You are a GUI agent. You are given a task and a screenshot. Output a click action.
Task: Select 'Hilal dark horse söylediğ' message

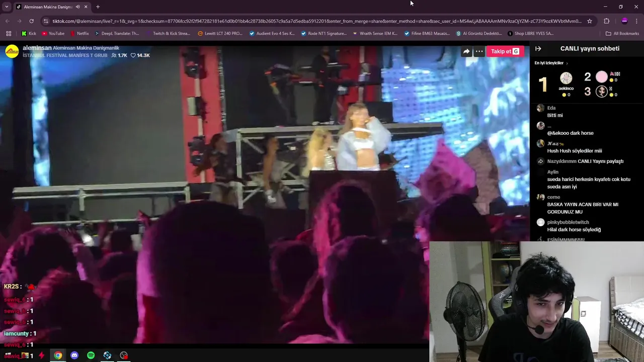pyautogui.click(x=574, y=230)
